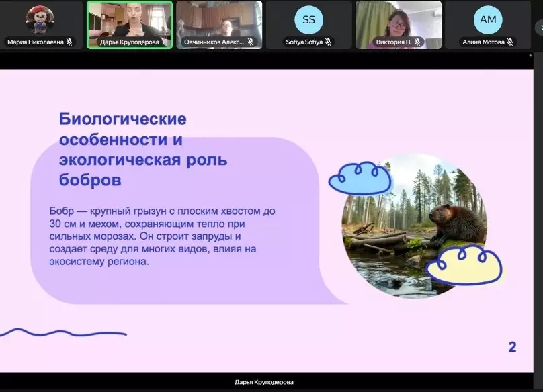The height and width of the screenshot is (392, 543).
Task: Click muted microphone icon beside Мария Николаевна
Action: [70, 42]
